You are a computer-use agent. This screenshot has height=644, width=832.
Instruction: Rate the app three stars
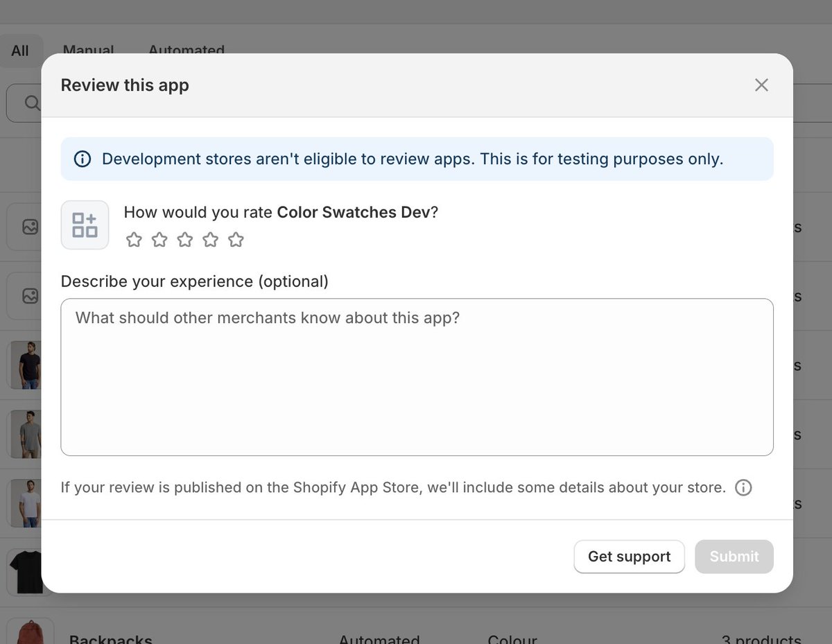185,240
